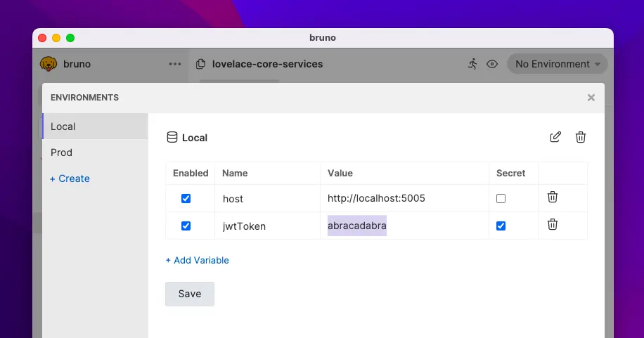Rename the Local environment with pencil icon
Screen dimensions: 644x338
point(555,137)
